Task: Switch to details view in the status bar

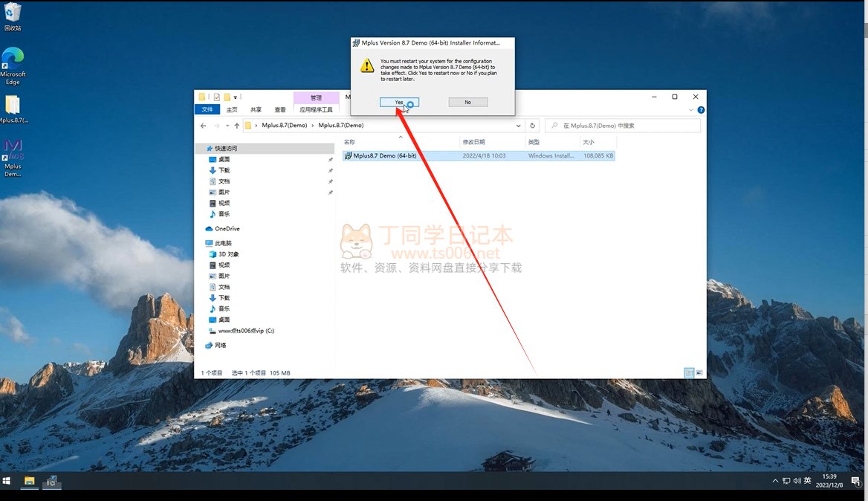Action: click(x=689, y=373)
